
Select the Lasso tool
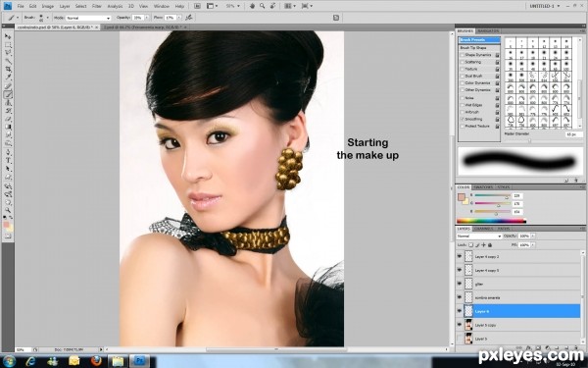8,53
